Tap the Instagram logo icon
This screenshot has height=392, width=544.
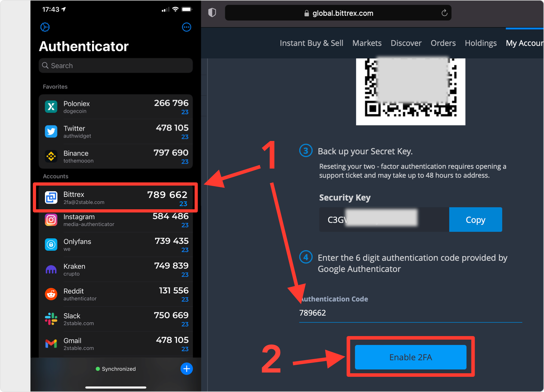pos(51,220)
